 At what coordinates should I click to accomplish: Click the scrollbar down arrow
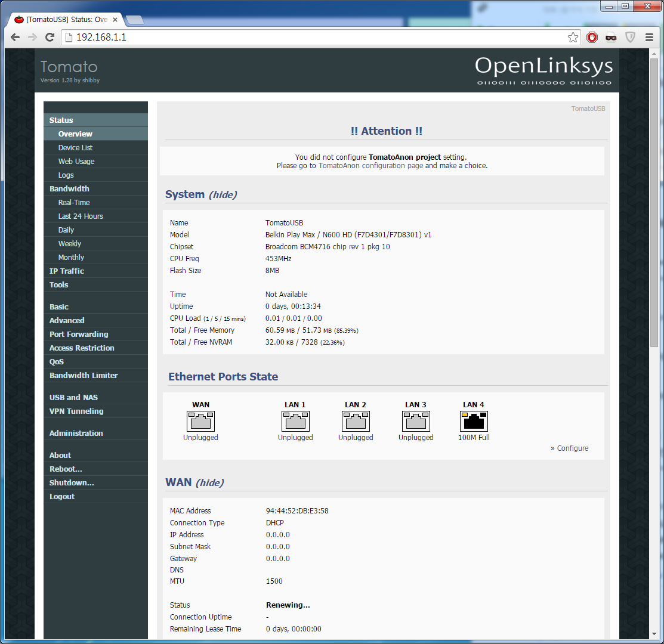(654, 634)
